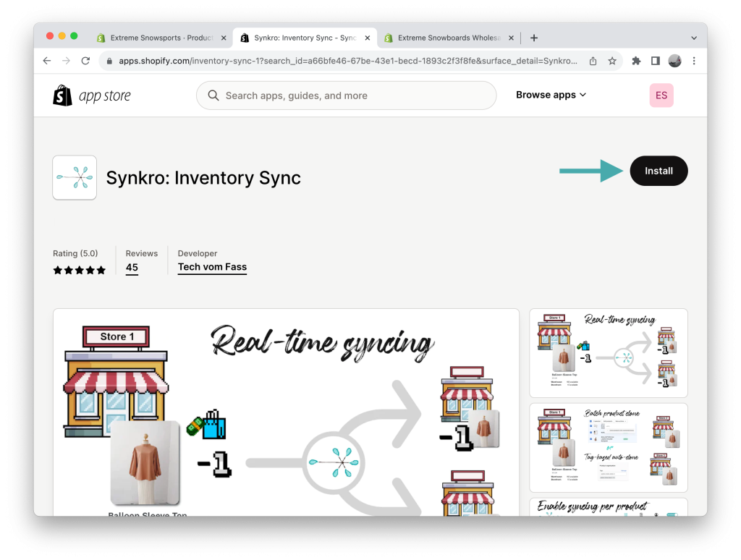Open the 45 reviews link
The width and height of the screenshot is (741, 560).
tap(132, 268)
